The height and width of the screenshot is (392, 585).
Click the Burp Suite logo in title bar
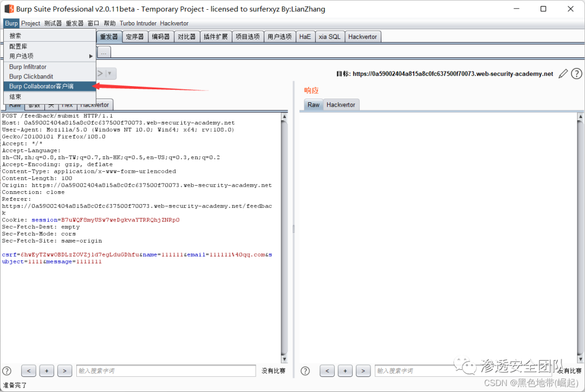click(9, 9)
